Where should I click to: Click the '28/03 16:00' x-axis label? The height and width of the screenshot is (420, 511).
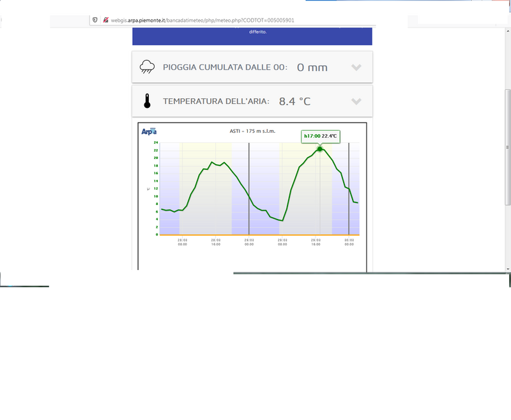(216, 242)
